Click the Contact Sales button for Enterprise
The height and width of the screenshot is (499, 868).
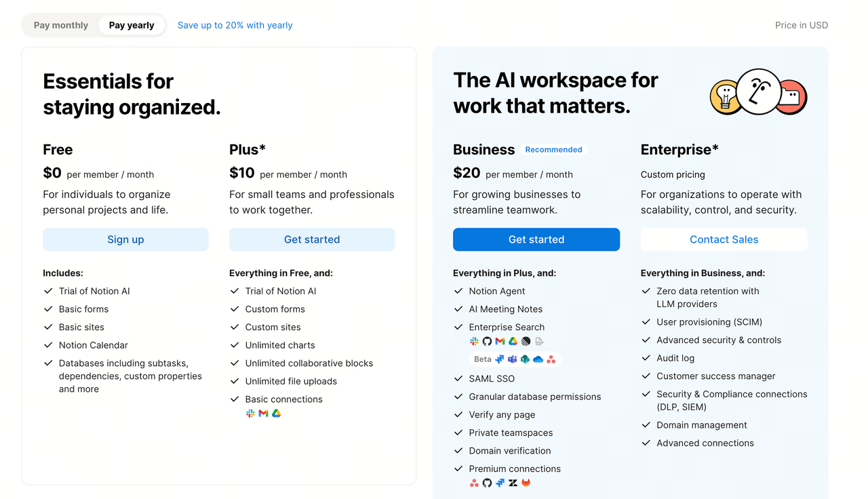(724, 239)
